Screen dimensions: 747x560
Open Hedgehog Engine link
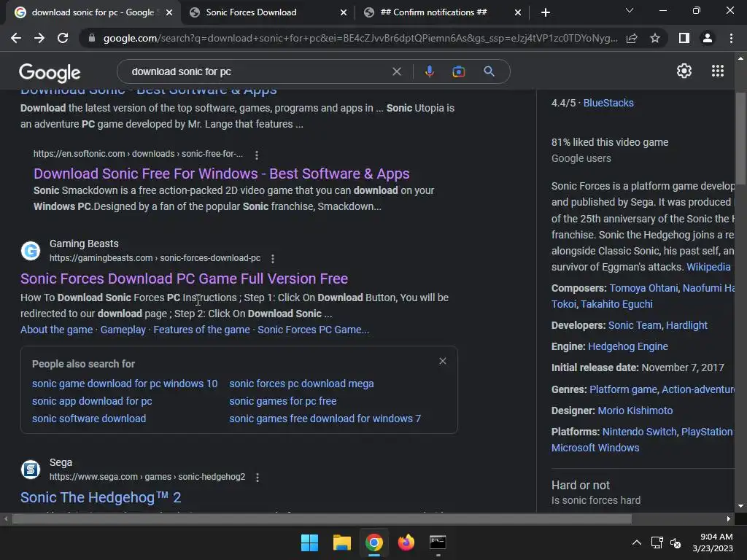click(628, 346)
